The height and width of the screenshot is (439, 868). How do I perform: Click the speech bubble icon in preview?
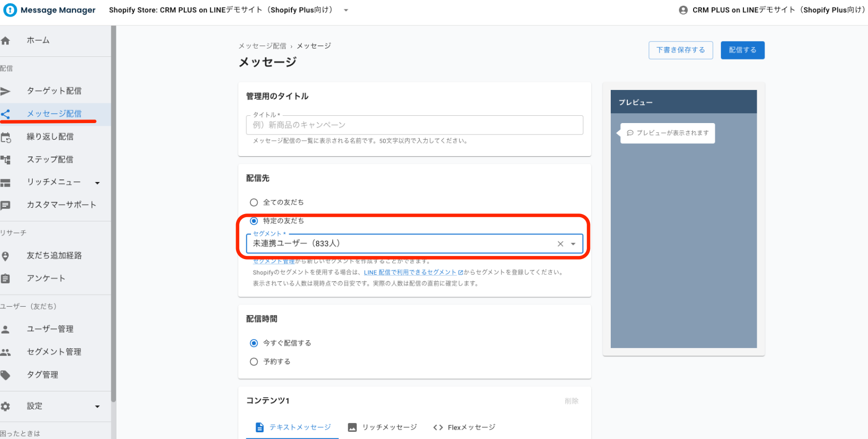(630, 133)
